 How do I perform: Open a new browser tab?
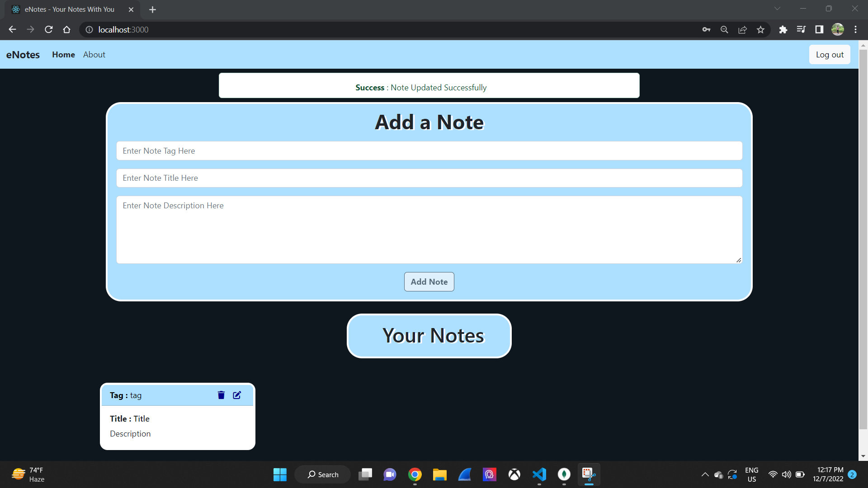point(152,9)
